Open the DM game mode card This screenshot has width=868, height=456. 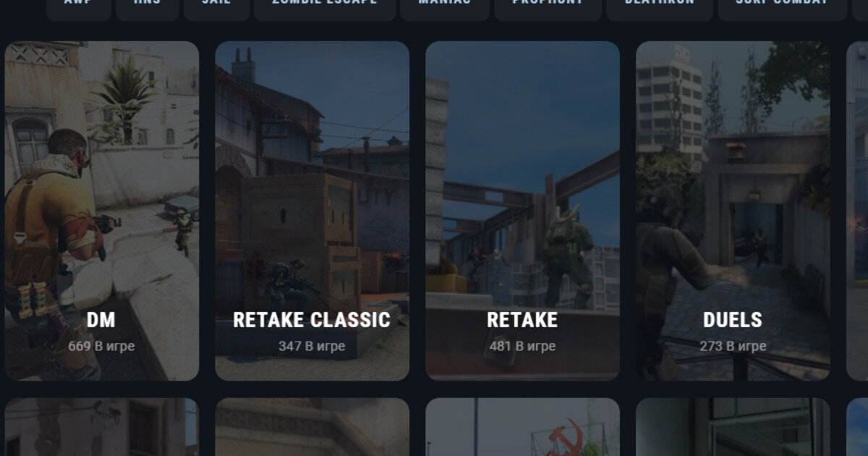(101, 211)
